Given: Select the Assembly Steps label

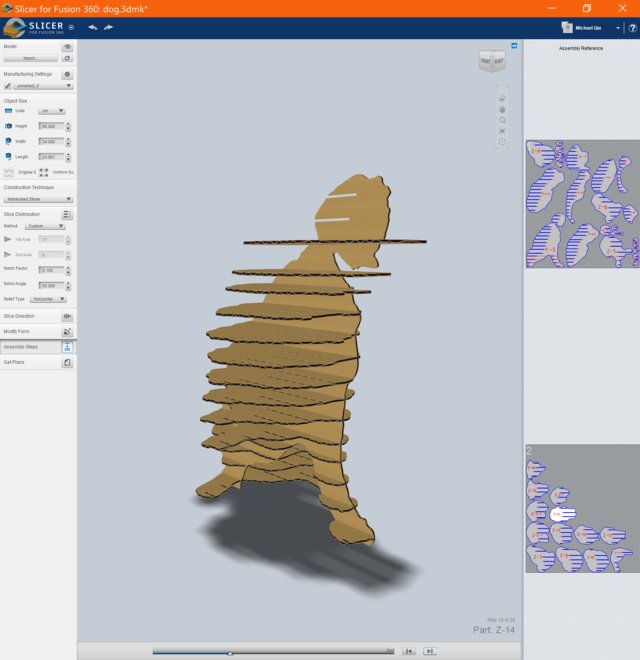Looking at the screenshot, I should (x=21, y=347).
